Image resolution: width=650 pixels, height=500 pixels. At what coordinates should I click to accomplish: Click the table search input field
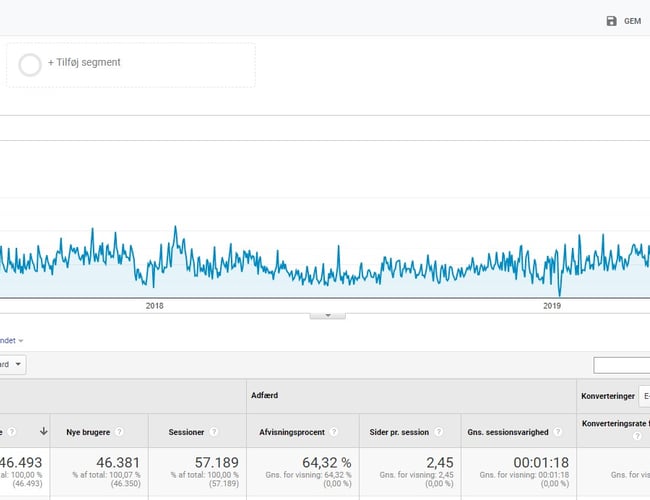coord(621,365)
